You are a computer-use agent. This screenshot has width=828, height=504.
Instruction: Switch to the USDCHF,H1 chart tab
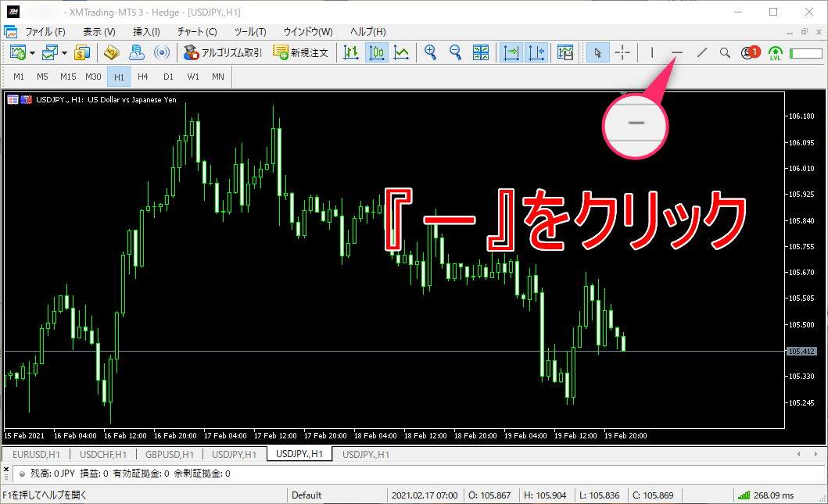point(103,455)
